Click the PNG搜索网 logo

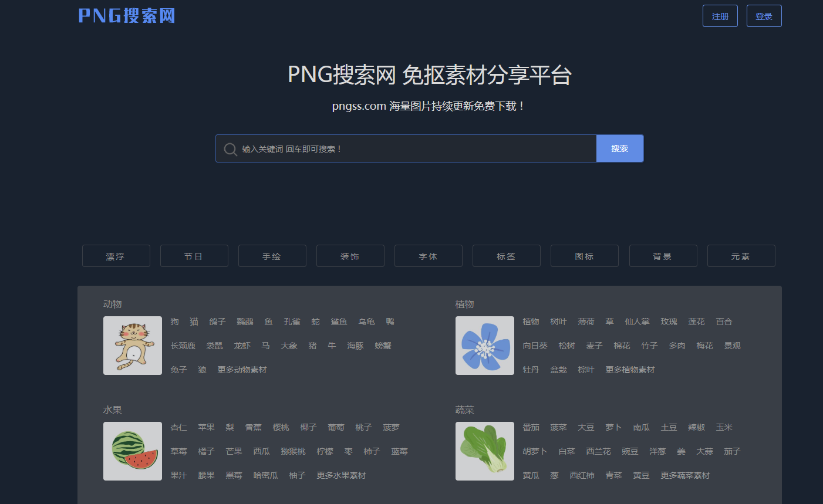pos(126,16)
